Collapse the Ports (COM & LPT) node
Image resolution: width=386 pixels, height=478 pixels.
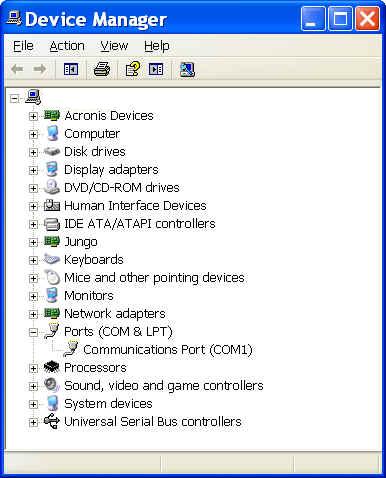[x=33, y=332]
